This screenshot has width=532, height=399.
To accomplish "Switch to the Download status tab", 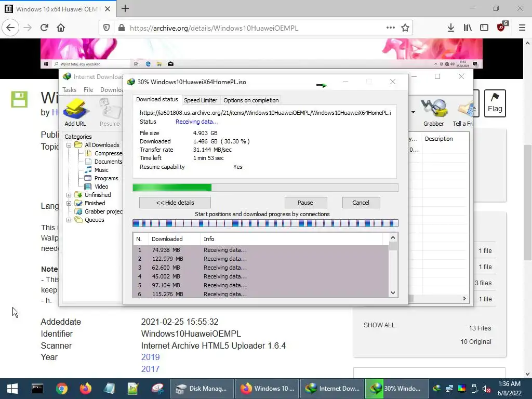I will tap(157, 99).
